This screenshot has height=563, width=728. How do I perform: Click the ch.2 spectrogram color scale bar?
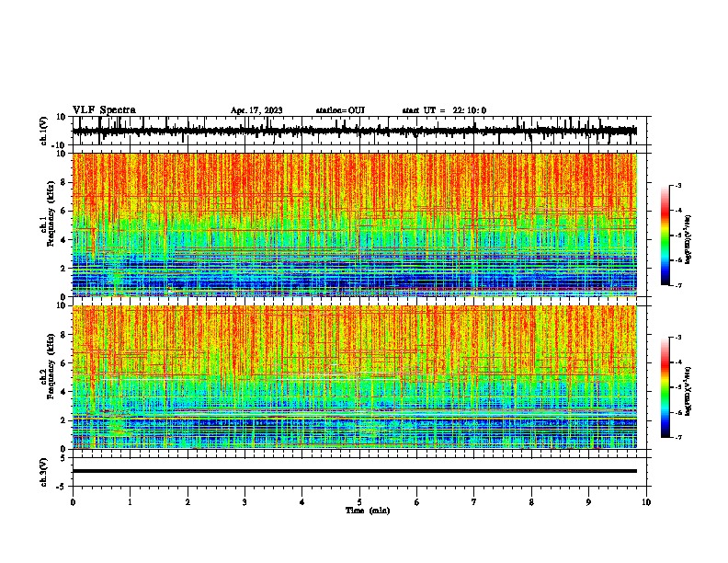[x=665, y=387]
